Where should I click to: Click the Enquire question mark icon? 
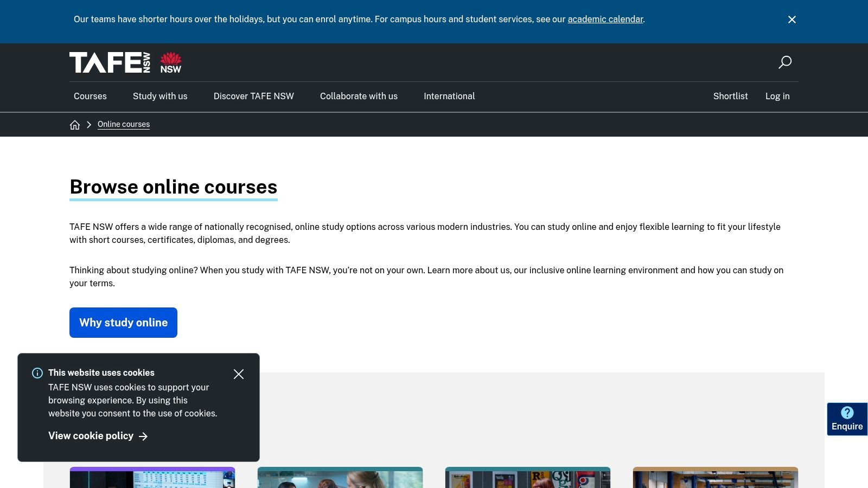pos(847,413)
